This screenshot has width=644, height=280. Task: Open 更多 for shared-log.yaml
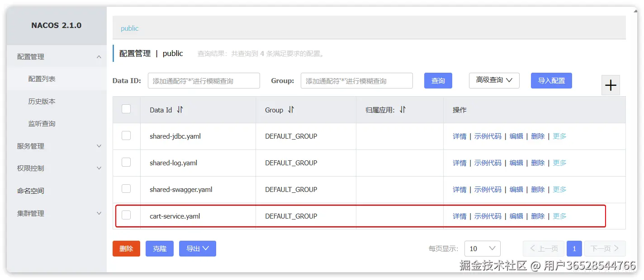(x=559, y=163)
